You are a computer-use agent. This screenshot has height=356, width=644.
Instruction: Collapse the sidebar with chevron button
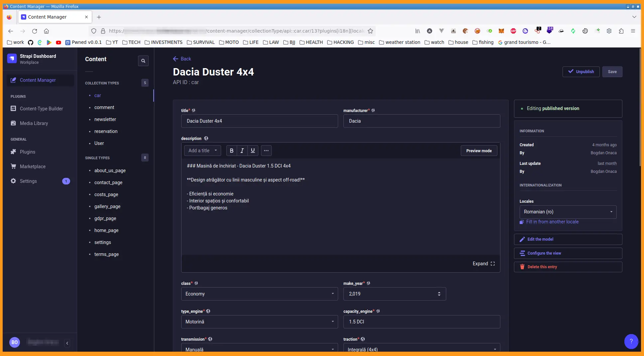pos(67,343)
